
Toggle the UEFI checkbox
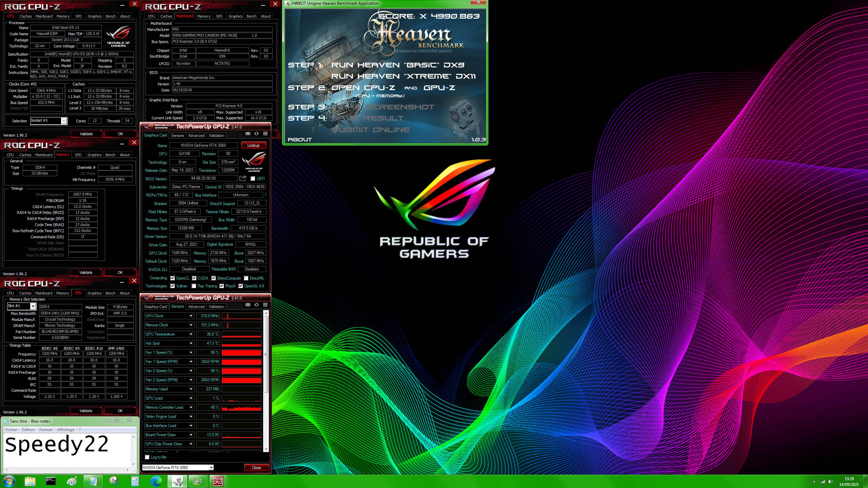[253, 179]
